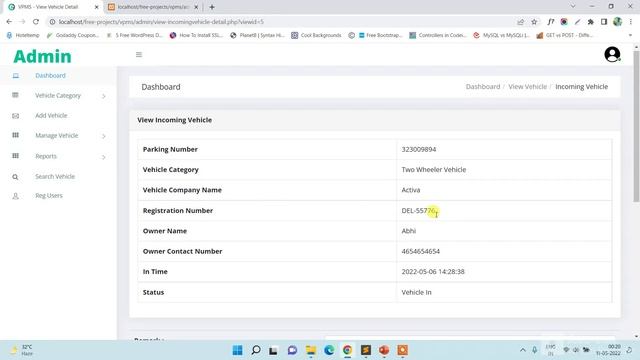This screenshot has height=360, width=640.
Task: Click the Dashboard breadcrumb link
Action: pyautogui.click(x=483, y=87)
